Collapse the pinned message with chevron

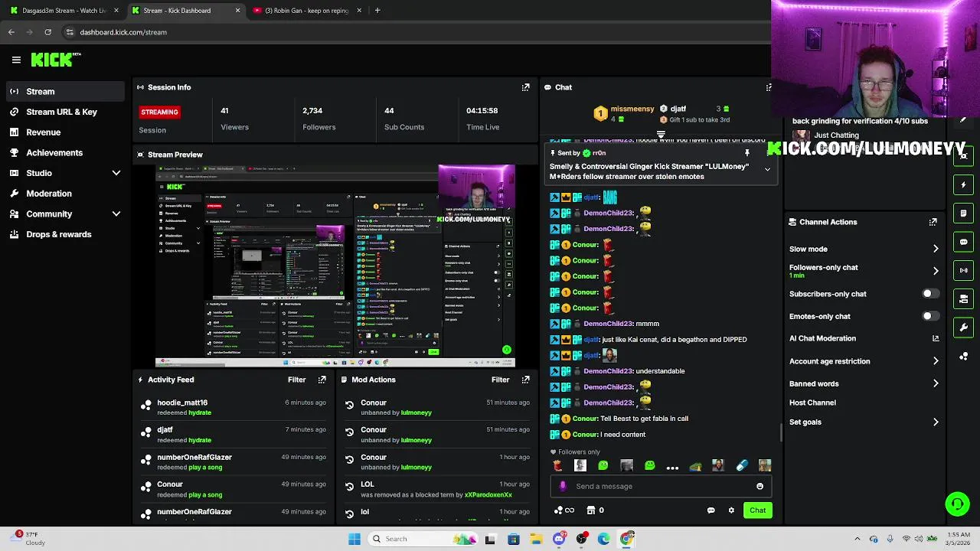(x=767, y=170)
